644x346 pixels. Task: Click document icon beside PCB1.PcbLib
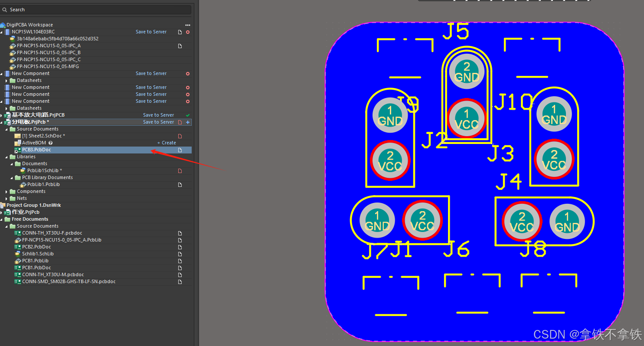point(180,261)
